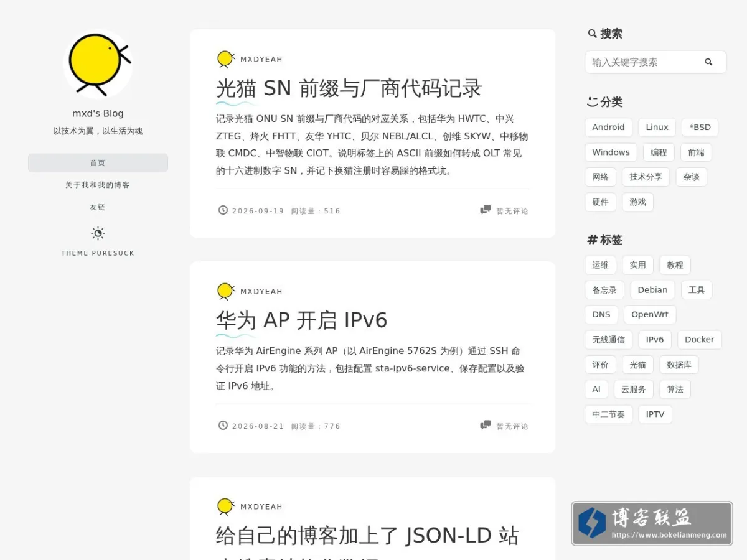Image resolution: width=747 pixels, height=560 pixels.
Task: Click the author avatar on JSON-LD post
Action: click(225, 506)
